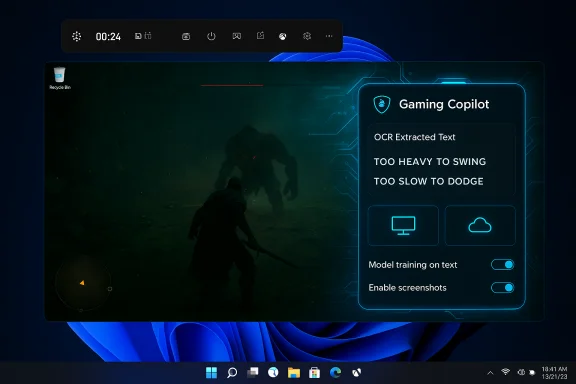Launch Microsoft Edge from taskbar
Viewport: 576px width, 384px height.
click(335, 373)
